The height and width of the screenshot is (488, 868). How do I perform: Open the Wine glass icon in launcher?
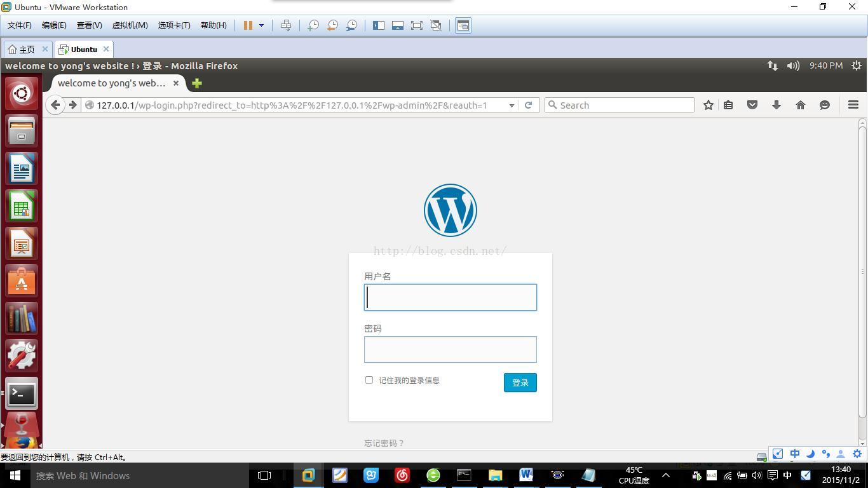click(x=22, y=424)
